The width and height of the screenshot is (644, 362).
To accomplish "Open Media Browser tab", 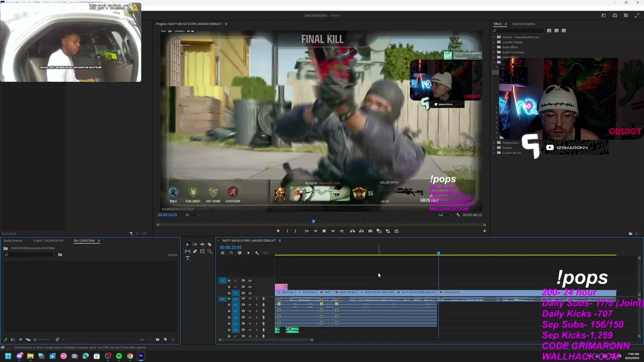I will 14,241.
